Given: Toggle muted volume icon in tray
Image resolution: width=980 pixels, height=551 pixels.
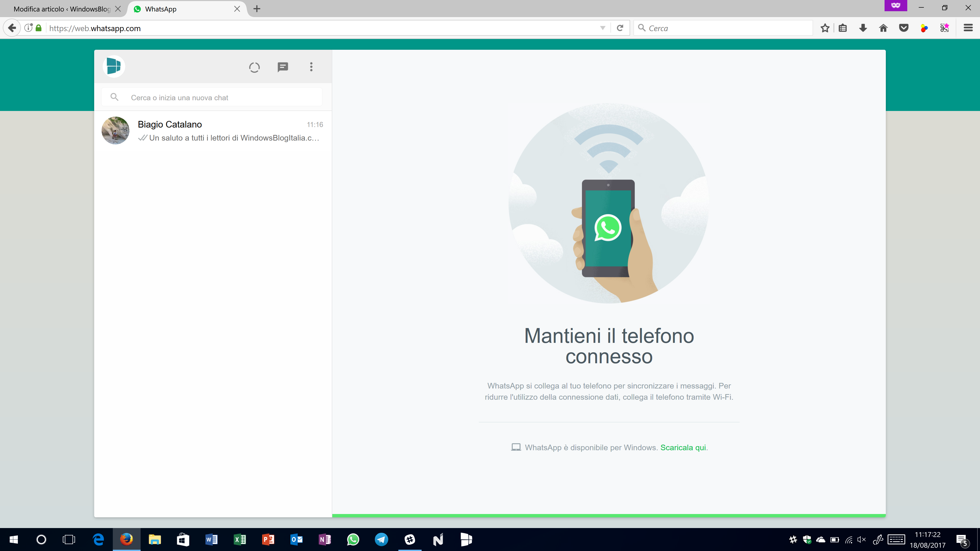Looking at the screenshot, I should (x=862, y=540).
